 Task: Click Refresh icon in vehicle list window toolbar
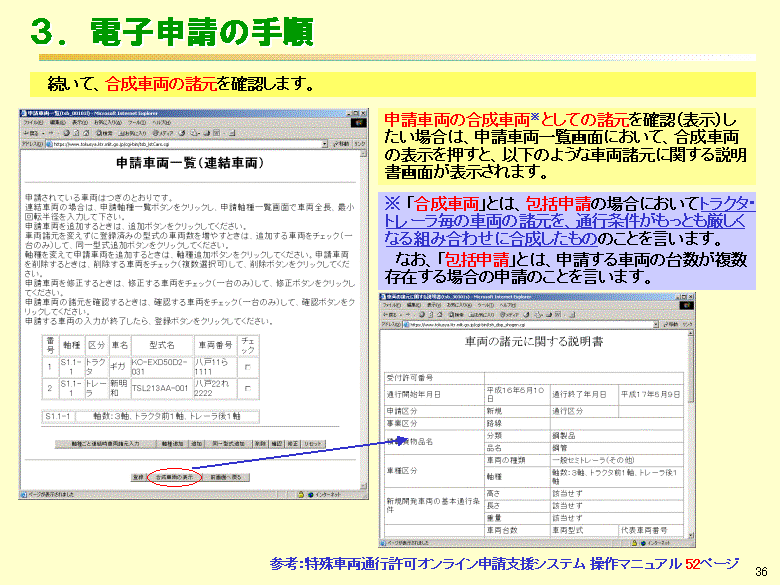(76, 133)
